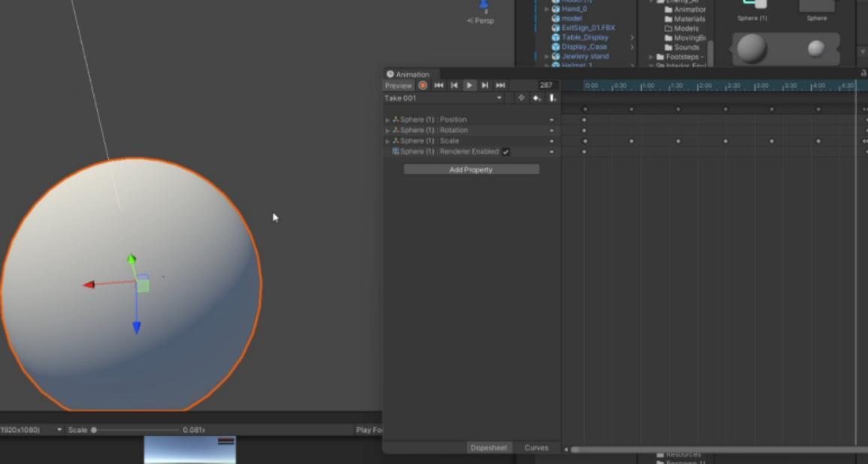Add an animation event

click(x=552, y=98)
